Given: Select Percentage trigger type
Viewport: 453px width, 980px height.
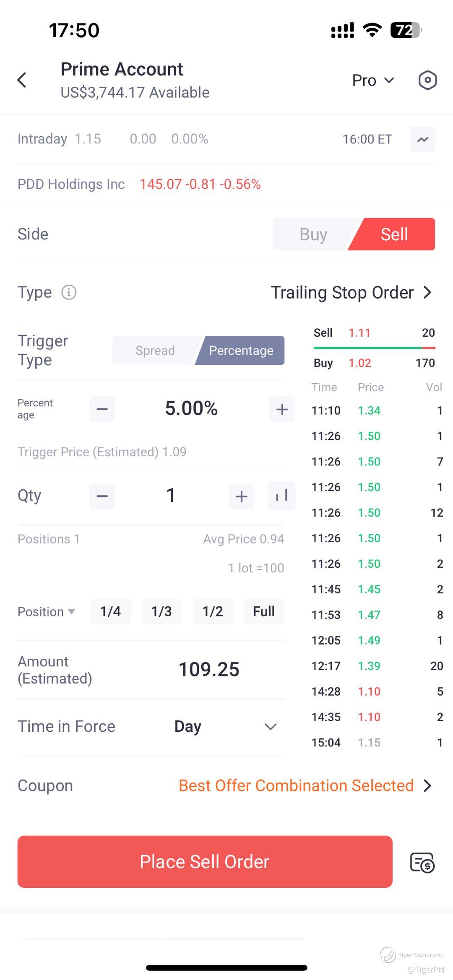Looking at the screenshot, I should [241, 351].
